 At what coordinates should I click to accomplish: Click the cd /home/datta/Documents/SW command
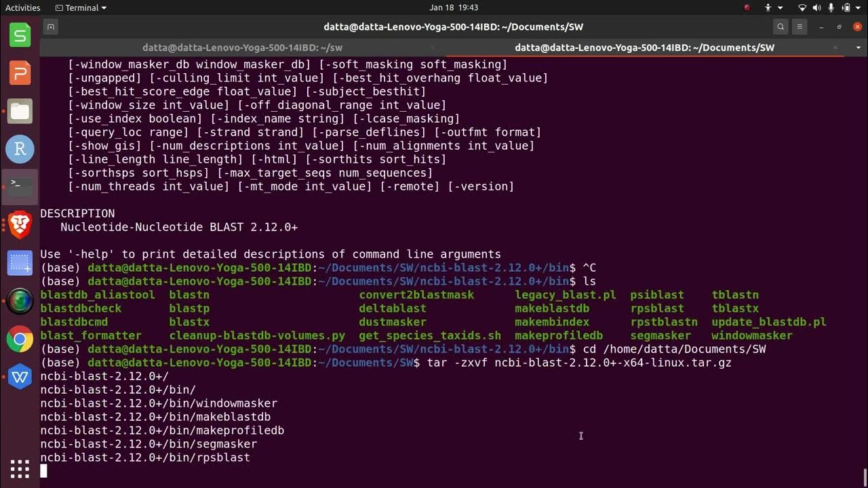point(674,349)
